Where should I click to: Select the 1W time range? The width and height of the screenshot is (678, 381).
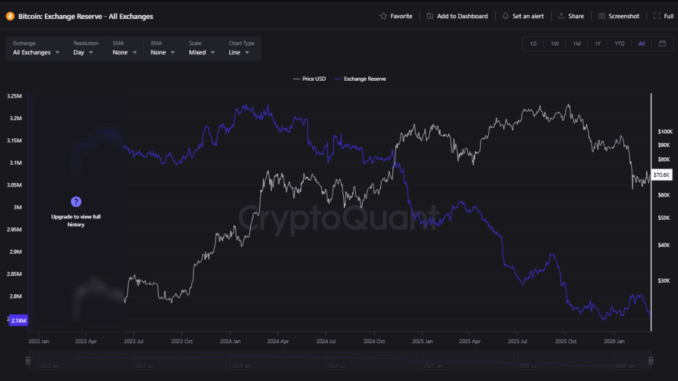[555, 44]
